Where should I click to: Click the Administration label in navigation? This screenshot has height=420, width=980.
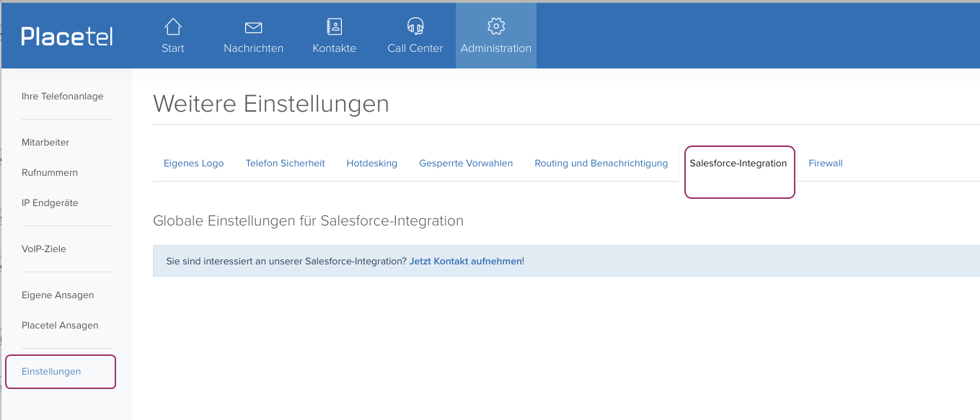coord(496,48)
